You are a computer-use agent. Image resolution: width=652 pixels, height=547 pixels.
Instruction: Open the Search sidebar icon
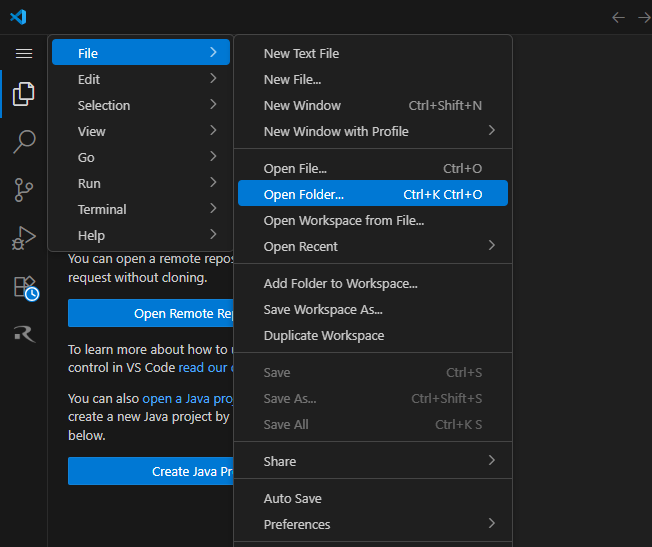pos(24,141)
